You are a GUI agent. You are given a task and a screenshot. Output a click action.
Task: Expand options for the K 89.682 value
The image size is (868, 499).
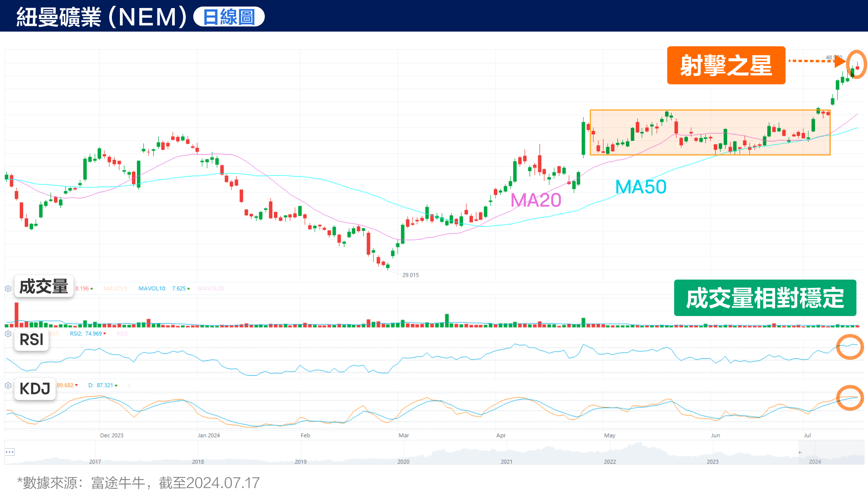[76, 386]
